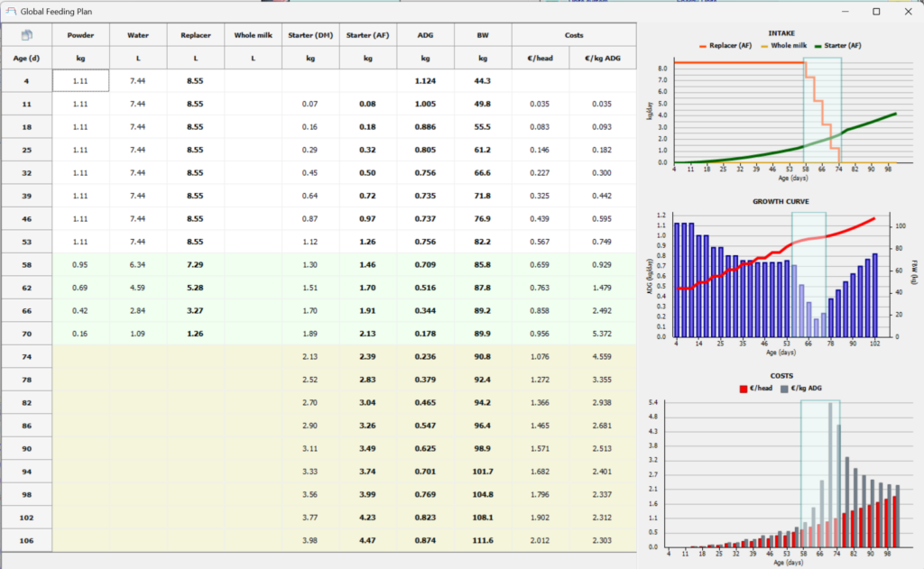Click the INTAKE chart title

[781, 33]
